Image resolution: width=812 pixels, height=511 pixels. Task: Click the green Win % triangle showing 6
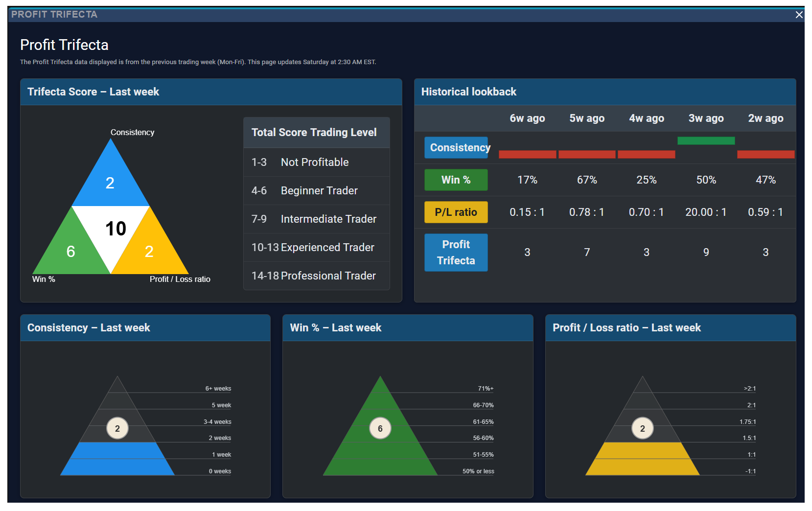(71, 247)
